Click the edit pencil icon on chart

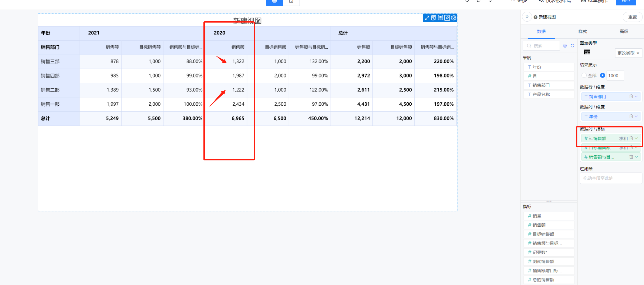point(447,18)
